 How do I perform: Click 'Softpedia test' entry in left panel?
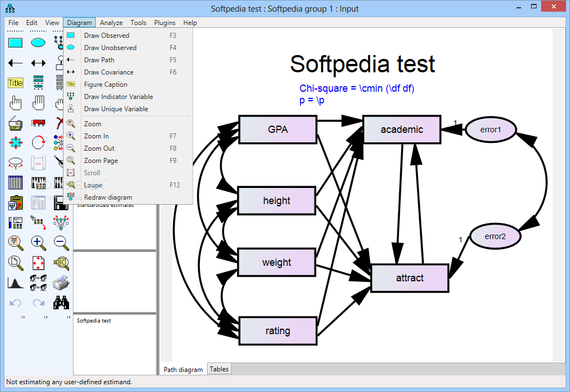click(94, 320)
